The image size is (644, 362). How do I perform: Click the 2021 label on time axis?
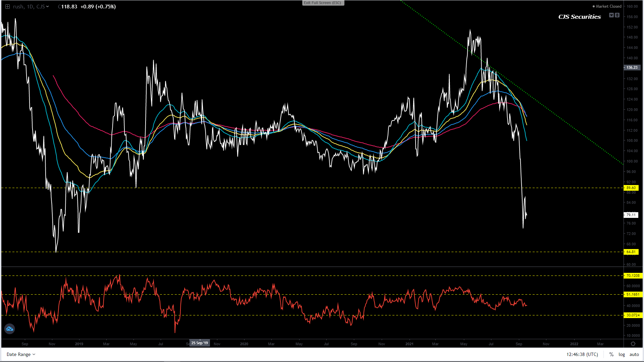409,344
